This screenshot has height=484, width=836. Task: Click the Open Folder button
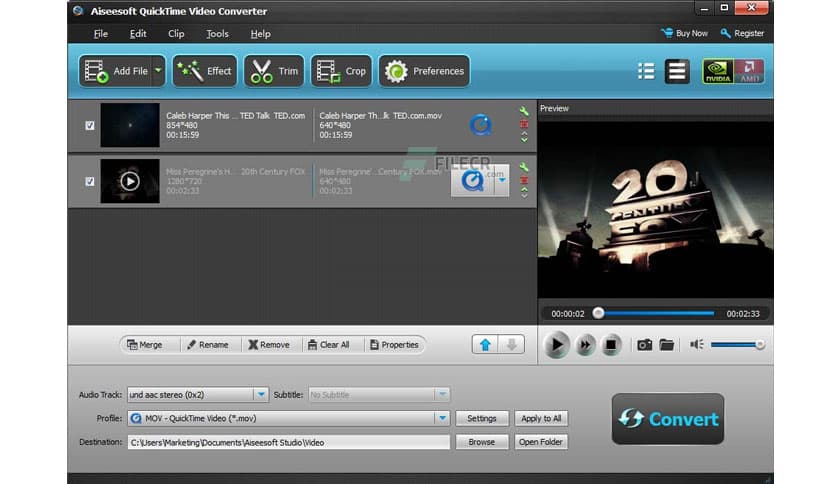pos(541,442)
